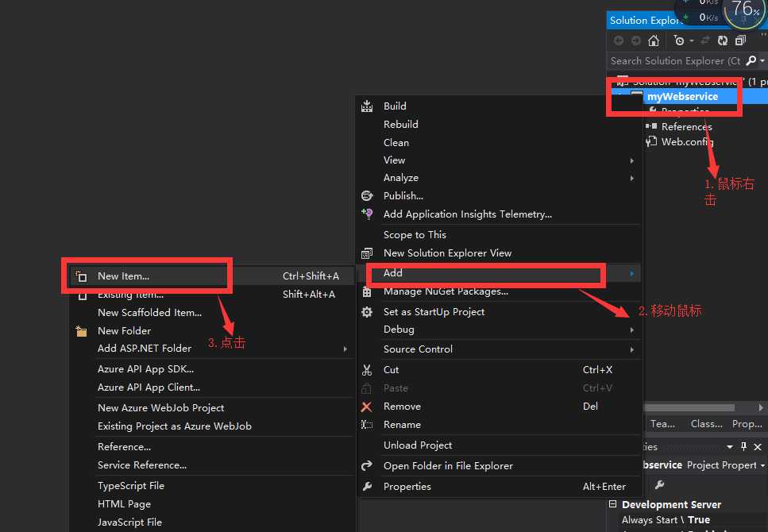Click the Rename icon in context menu
This screenshot has width=768, height=532.
point(367,425)
